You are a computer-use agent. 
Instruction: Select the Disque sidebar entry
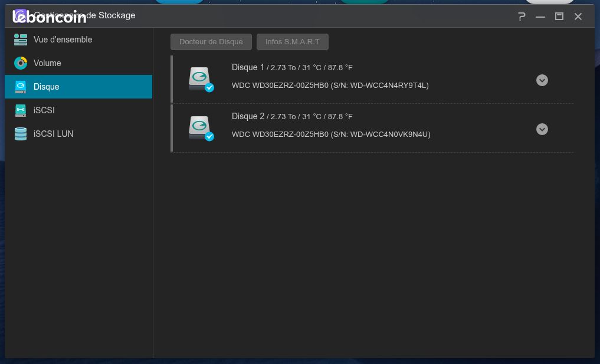pyautogui.click(x=78, y=87)
